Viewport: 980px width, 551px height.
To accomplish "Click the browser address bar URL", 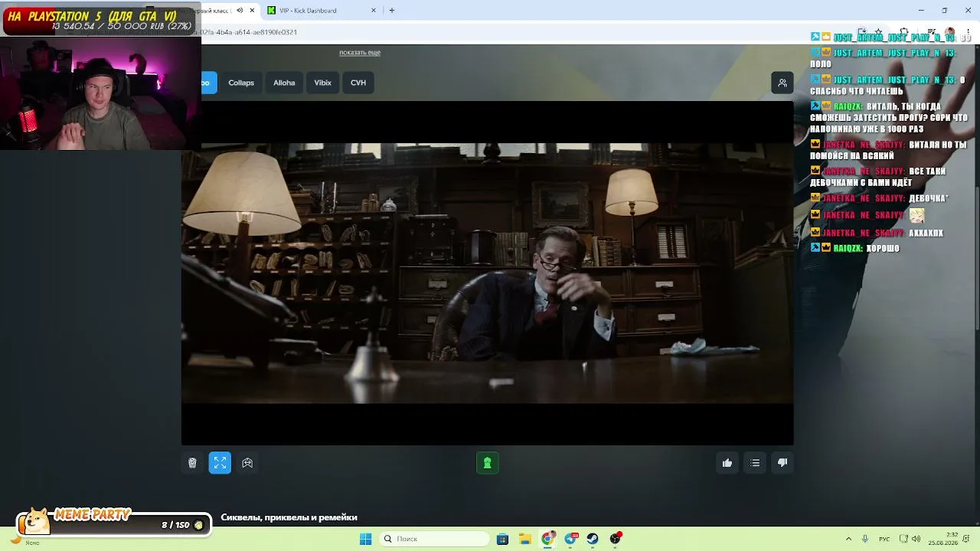I will click(x=249, y=32).
